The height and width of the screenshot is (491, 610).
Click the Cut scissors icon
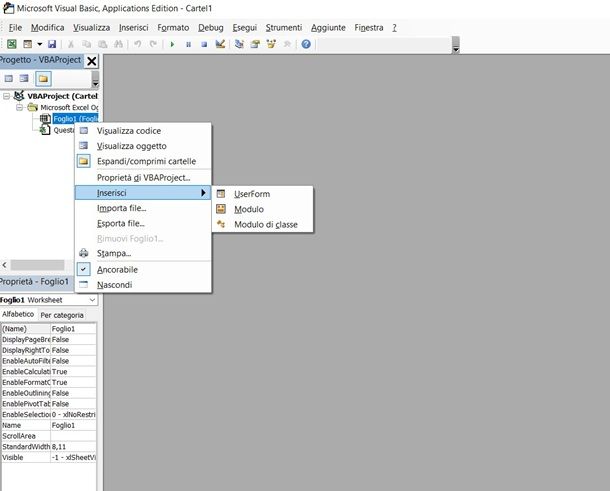coord(71,44)
